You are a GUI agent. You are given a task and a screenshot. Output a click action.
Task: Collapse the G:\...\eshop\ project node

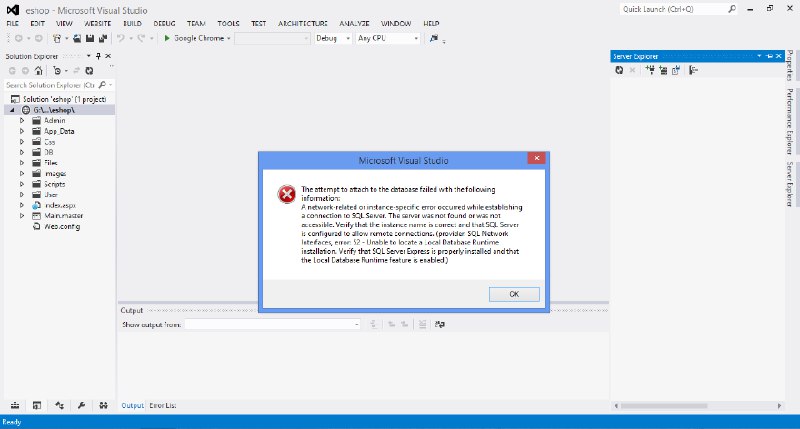12,110
